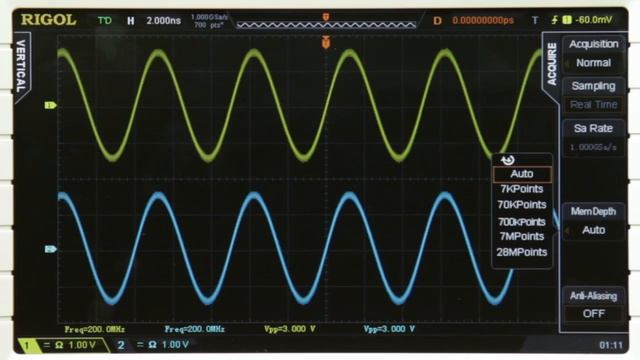Click the blue Vpp=3.000 V measurement
The height and width of the screenshot is (360, 640).
point(389,329)
